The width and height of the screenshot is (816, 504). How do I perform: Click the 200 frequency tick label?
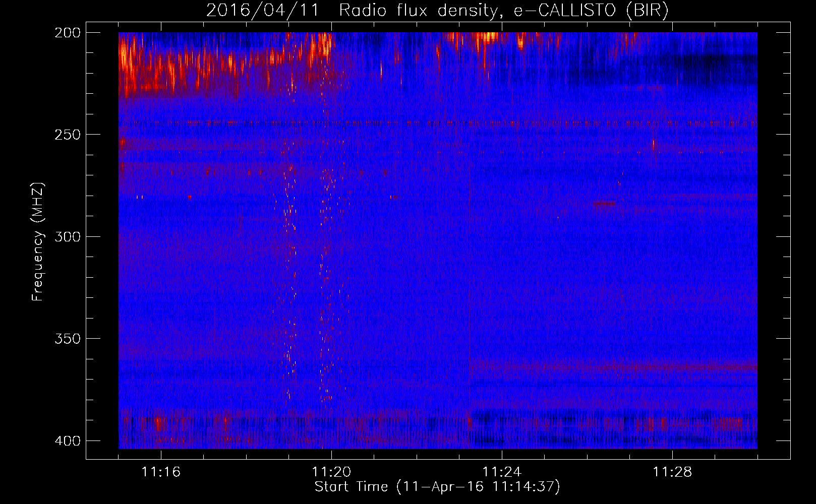(67, 33)
